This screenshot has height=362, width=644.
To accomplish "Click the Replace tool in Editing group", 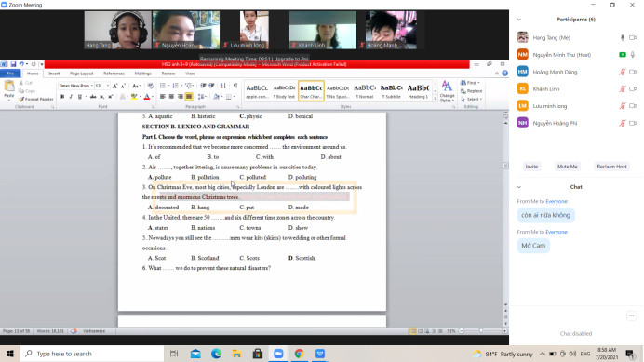I will point(472,91).
